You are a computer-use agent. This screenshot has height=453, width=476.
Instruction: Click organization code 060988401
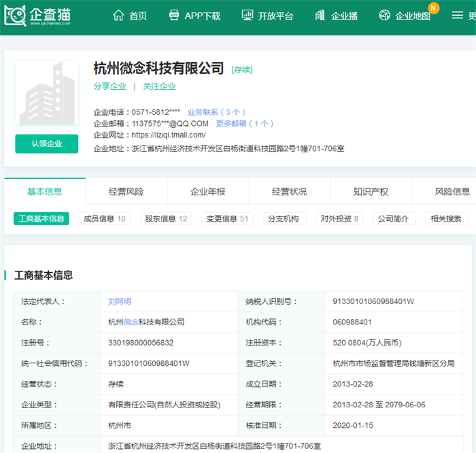click(352, 322)
